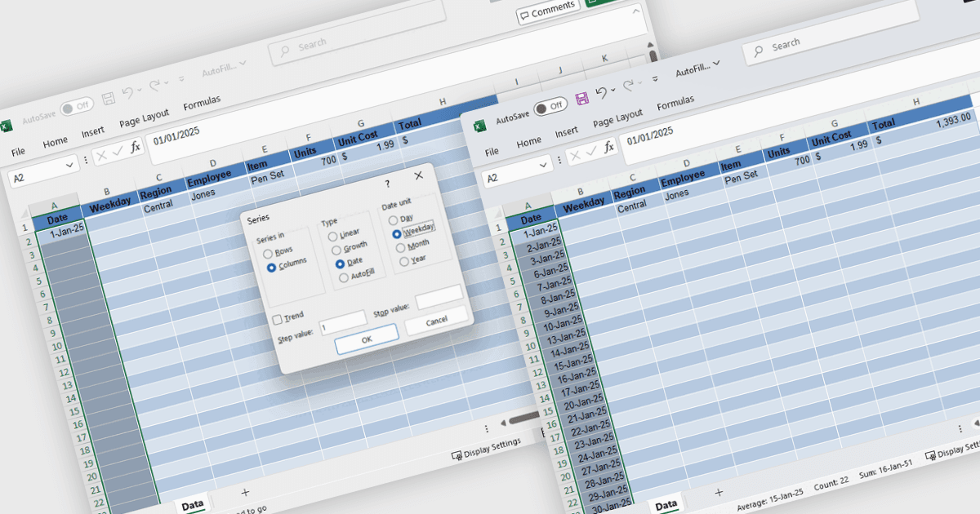Image resolution: width=980 pixels, height=514 pixels.
Task: Click formula Enter checkmark in left window
Action: pos(118,151)
